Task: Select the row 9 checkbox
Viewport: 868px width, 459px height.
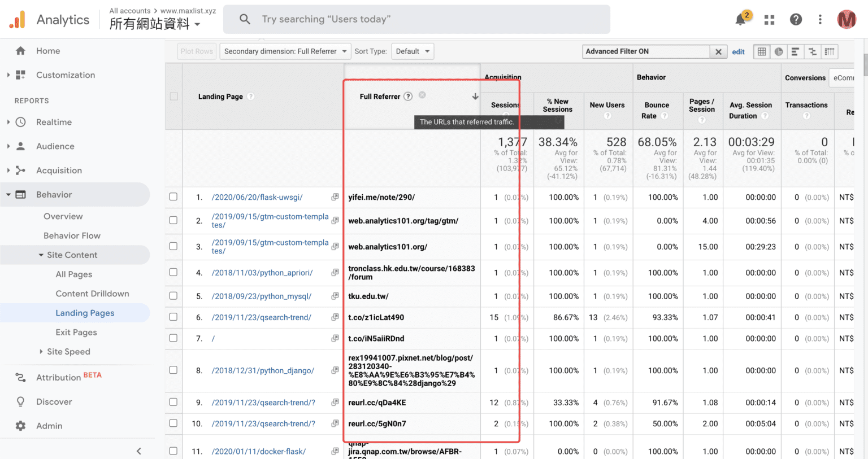Action: click(173, 403)
